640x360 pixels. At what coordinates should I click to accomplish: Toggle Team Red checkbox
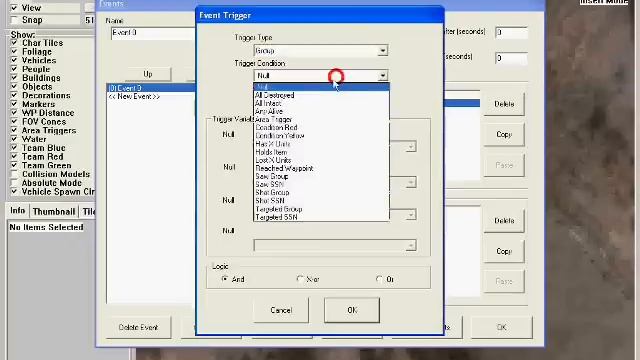14,156
